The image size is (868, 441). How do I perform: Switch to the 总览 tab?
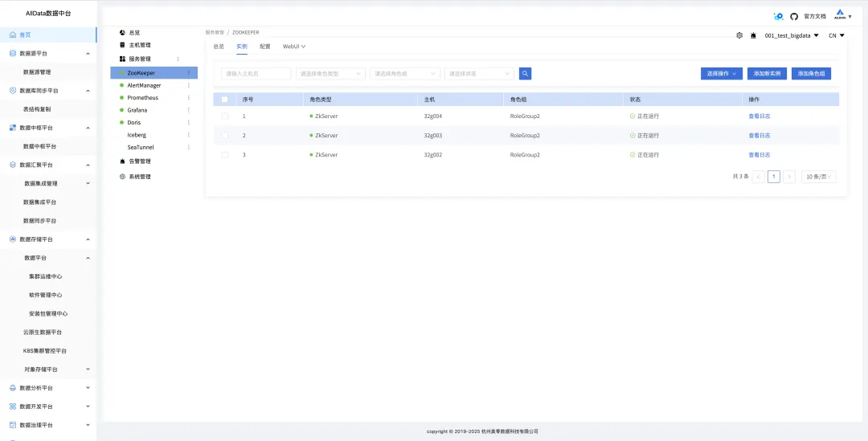click(x=219, y=47)
